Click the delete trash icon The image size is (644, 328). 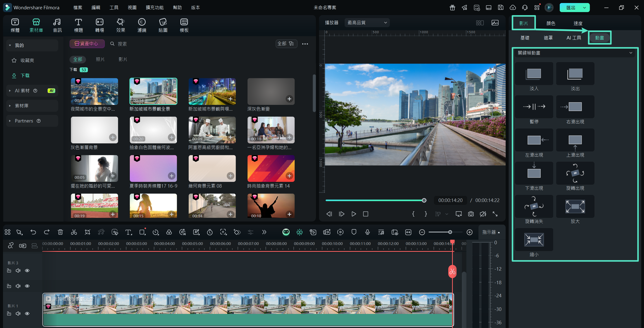(x=60, y=232)
